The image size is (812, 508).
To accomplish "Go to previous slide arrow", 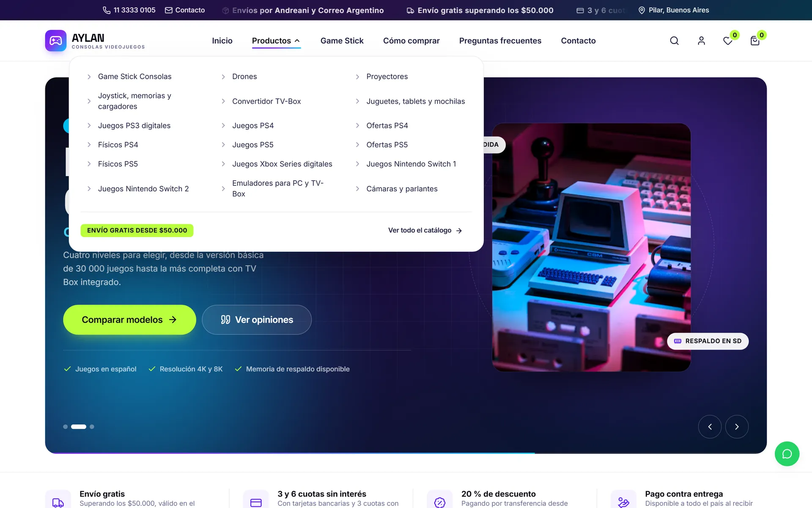I will pyautogui.click(x=710, y=427).
